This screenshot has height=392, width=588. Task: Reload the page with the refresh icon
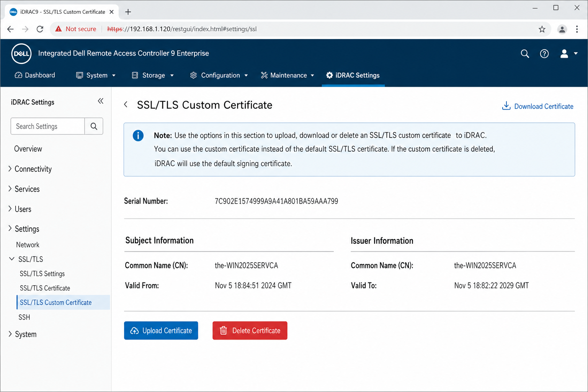tap(40, 29)
